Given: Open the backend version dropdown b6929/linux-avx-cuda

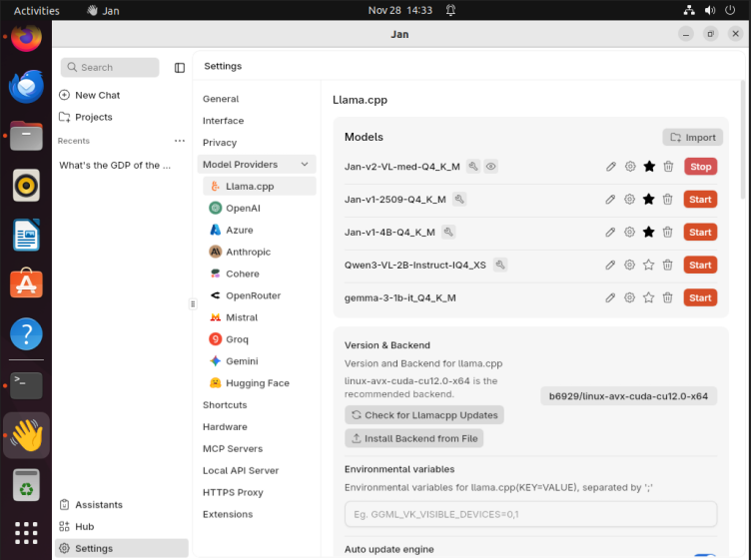Looking at the screenshot, I should [628, 396].
